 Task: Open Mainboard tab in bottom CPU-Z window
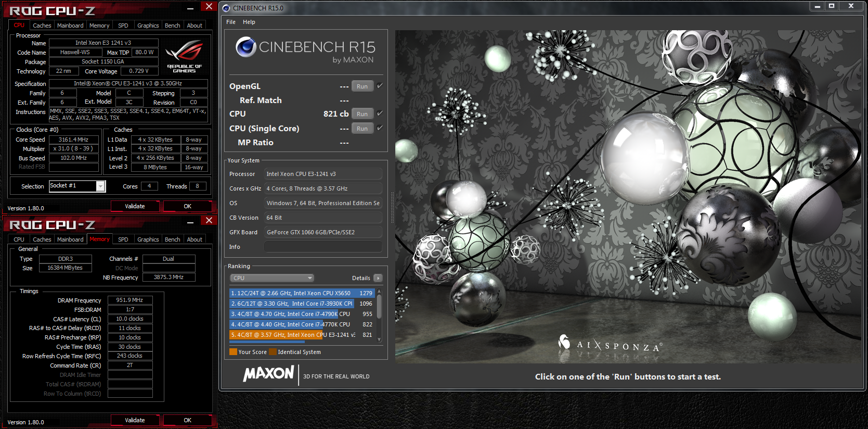(x=70, y=239)
